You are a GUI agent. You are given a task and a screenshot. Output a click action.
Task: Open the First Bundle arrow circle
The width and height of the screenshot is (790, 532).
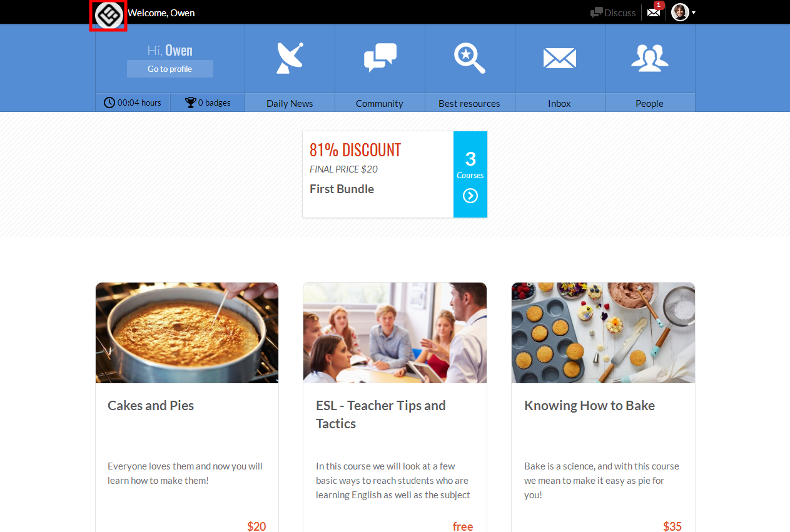pyautogui.click(x=470, y=196)
